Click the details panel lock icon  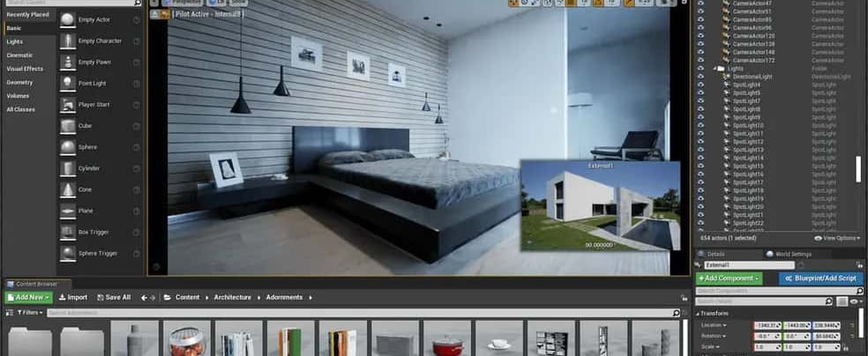858,265
